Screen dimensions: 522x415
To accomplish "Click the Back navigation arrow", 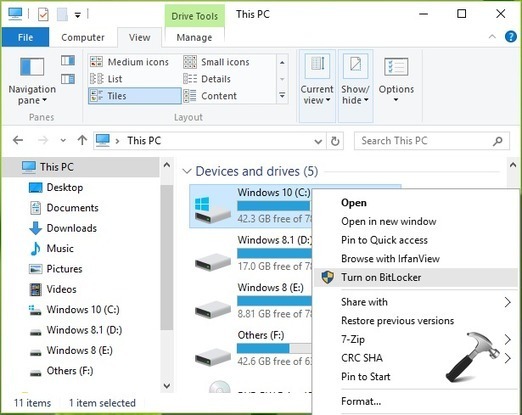I will pyautogui.click(x=18, y=140).
